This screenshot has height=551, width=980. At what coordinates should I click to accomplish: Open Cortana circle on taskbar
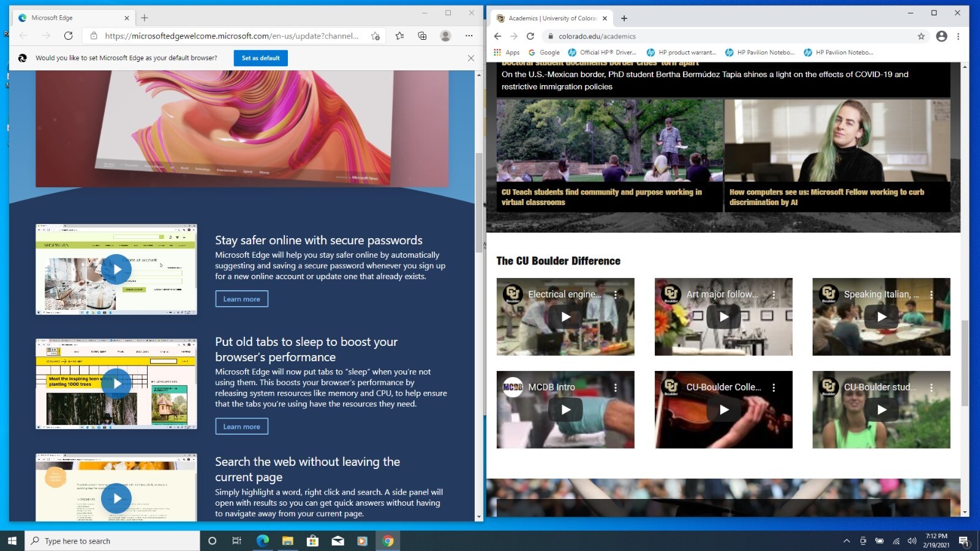click(213, 541)
